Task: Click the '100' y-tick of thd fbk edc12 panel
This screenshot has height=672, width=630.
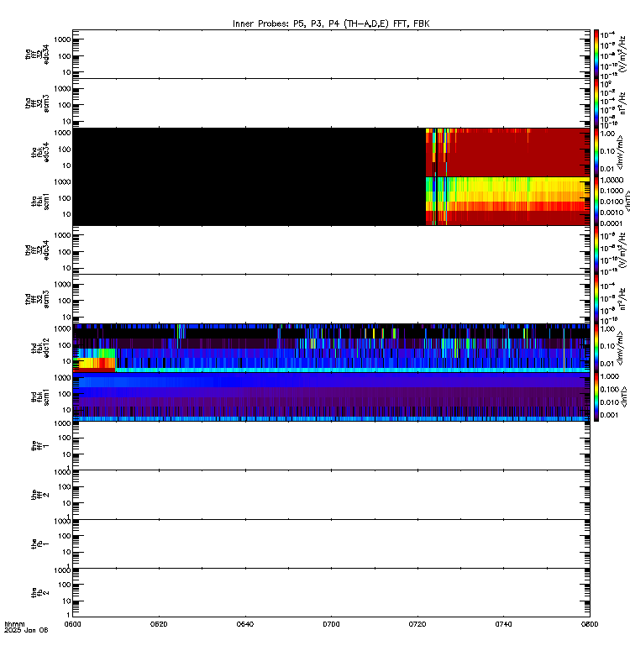Action: (x=65, y=345)
